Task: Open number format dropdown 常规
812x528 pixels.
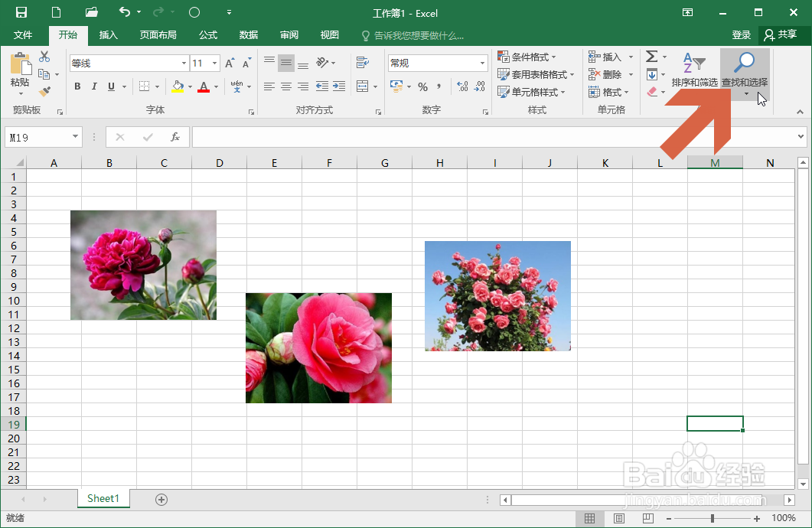Action: point(482,64)
